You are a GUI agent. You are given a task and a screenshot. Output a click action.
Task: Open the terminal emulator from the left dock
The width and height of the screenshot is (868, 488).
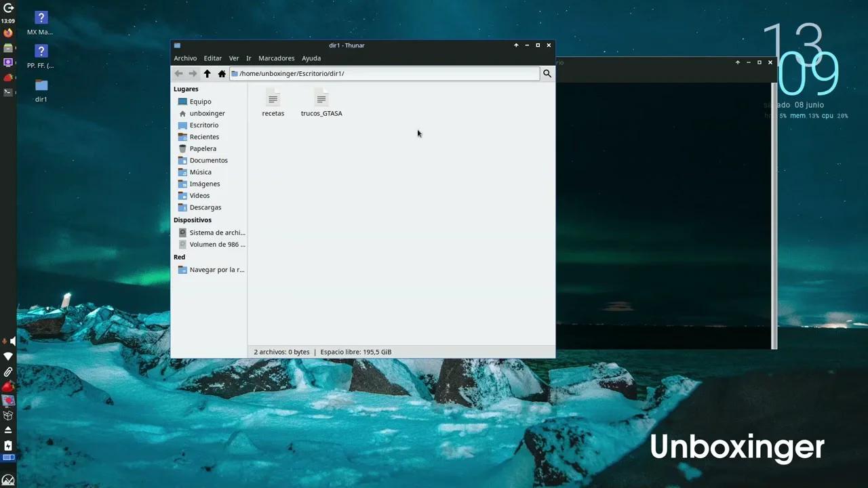click(8, 91)
